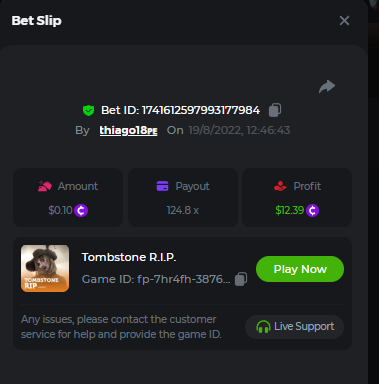Click the green headphones support icon
379x384 pixels.
click(x=263, y=327)
